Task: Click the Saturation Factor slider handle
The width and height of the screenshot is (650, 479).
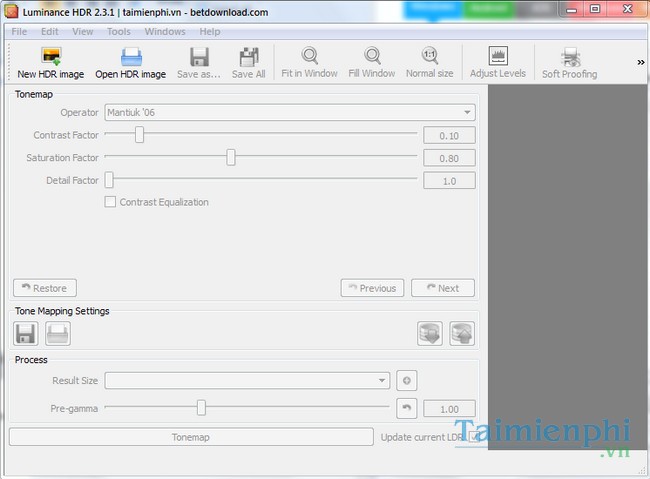Action: 231,157
